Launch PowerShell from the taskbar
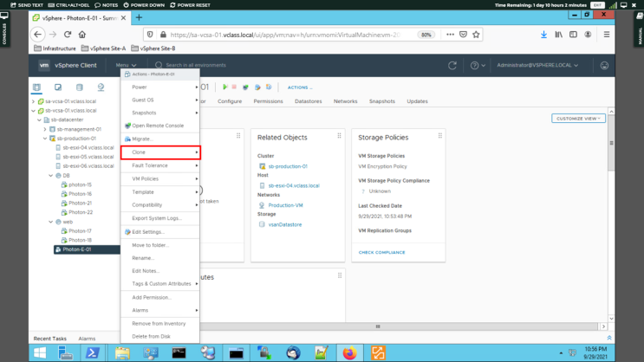Viewport: 644px width, 362px height. coord(93,353)
